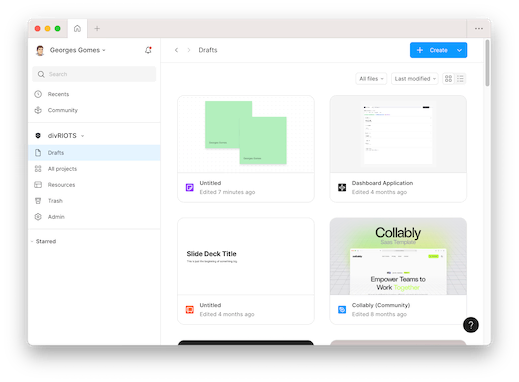Click the Community globe icon
This screenshot has width=519, height=382.
(38, 110)
